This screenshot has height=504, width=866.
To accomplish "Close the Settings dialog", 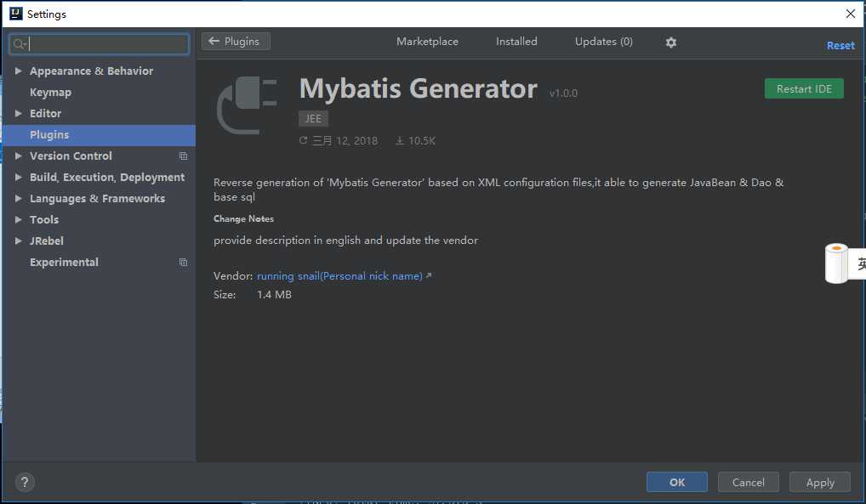I will coord(850,14).
